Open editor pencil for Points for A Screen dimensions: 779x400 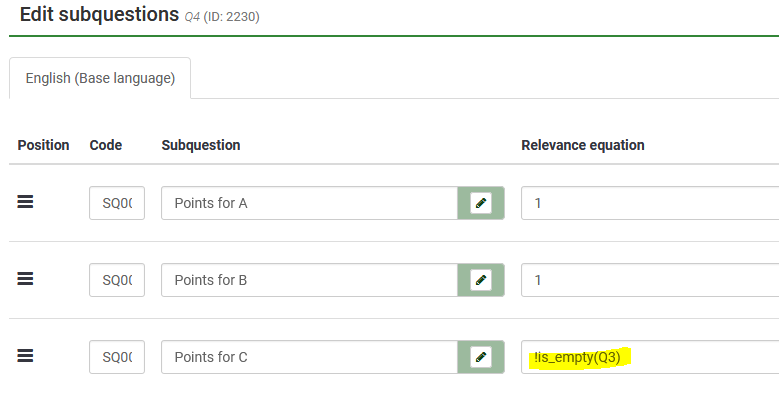(481, 203)
